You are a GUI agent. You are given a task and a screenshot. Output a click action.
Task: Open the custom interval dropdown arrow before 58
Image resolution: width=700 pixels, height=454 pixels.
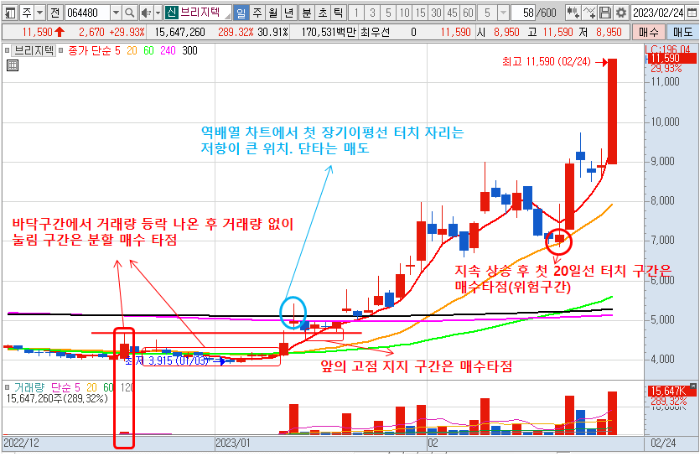click(504, 12)
